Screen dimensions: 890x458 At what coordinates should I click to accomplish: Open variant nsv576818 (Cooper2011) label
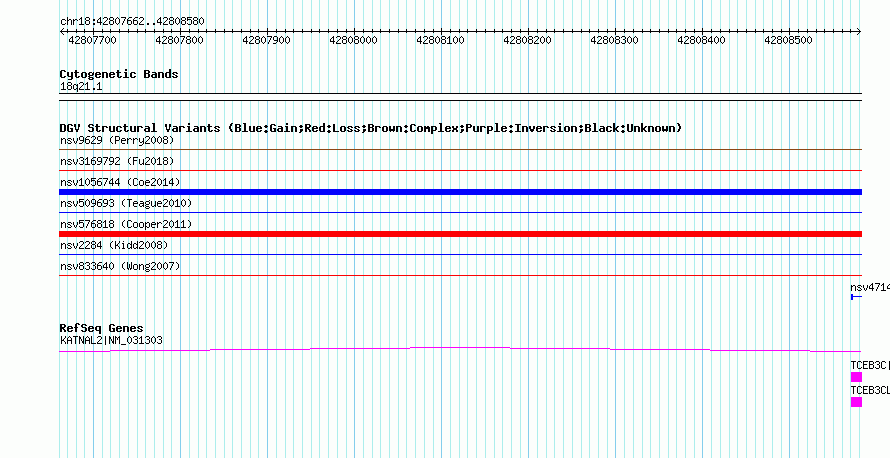pos(126,224)
